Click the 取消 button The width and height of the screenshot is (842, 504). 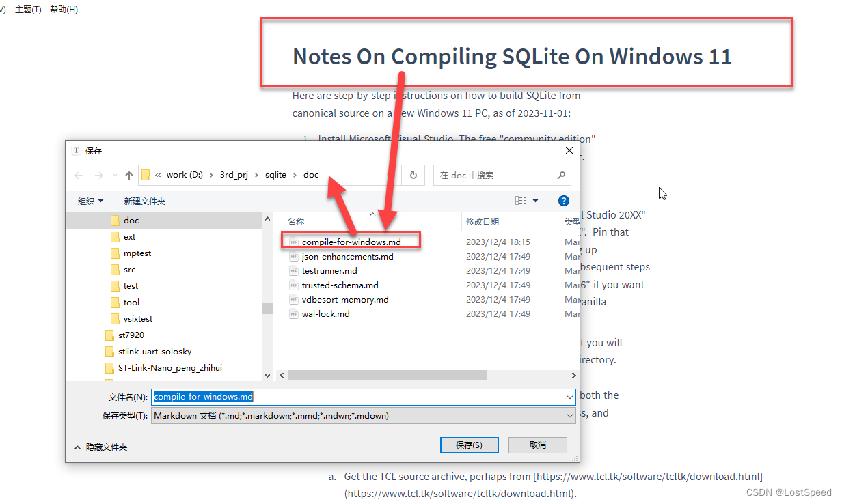[x=538, y=445]
